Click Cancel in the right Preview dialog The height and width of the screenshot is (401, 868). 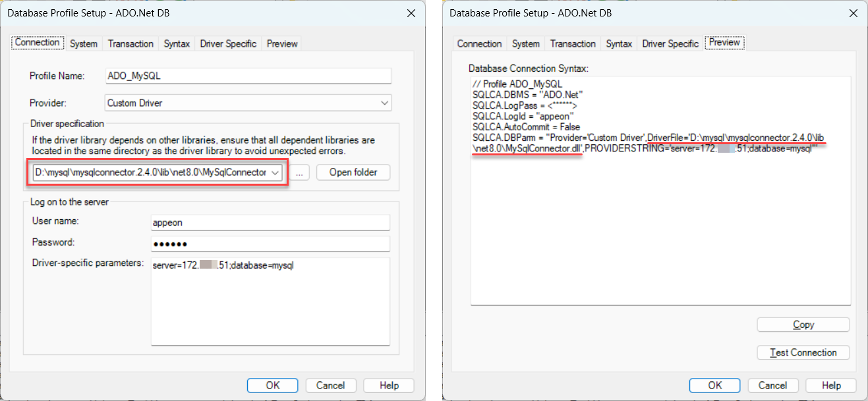[x=772, y=385]
